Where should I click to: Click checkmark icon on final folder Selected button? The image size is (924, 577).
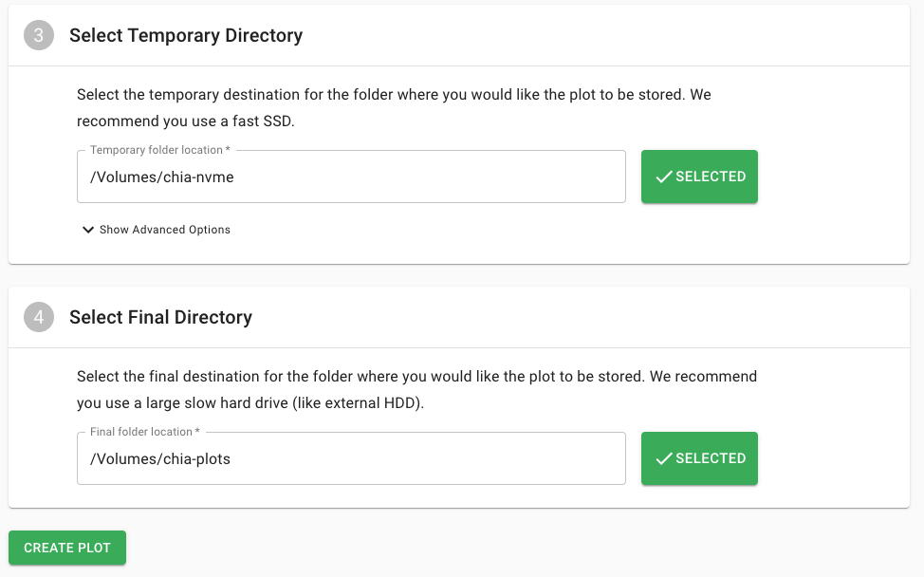pyautogui.click(x=664, y=458)
